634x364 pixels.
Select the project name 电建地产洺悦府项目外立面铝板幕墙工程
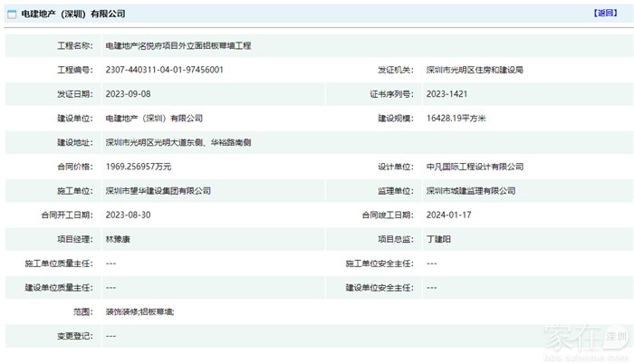pos(178,45)
